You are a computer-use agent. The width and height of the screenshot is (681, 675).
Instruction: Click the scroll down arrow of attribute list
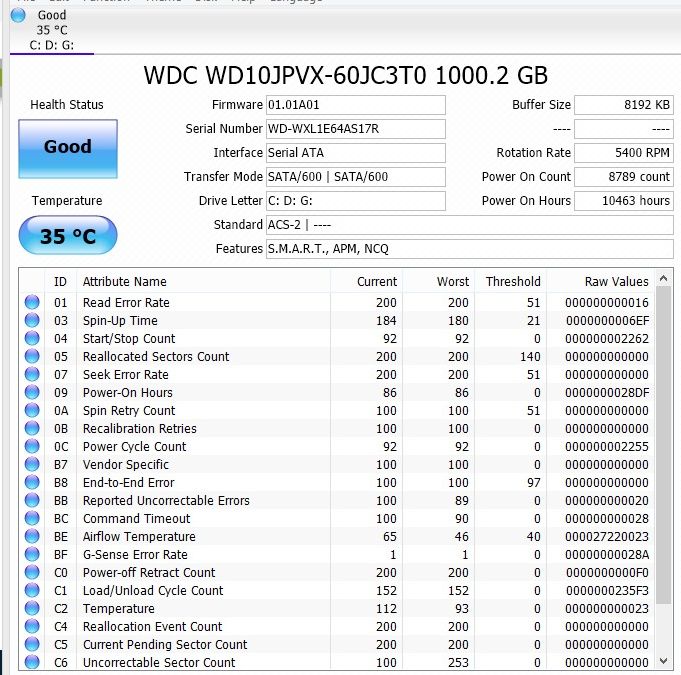(x=664, y=661)
